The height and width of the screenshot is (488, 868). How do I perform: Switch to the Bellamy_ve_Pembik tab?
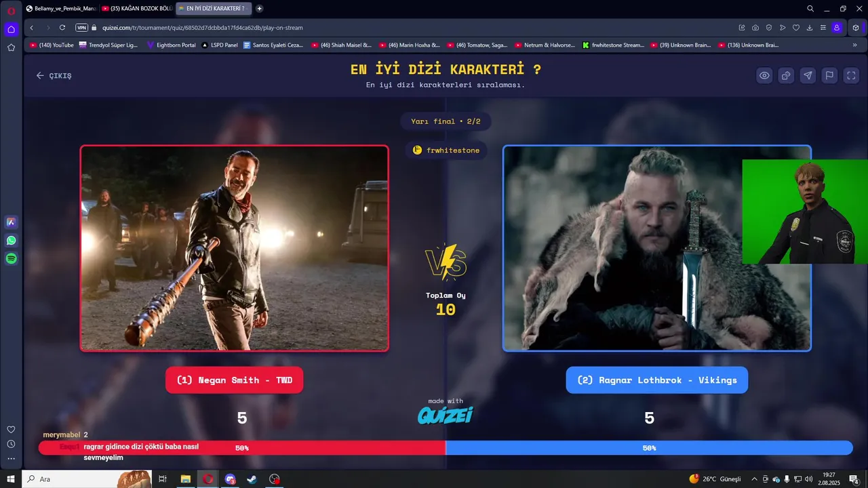61,9
